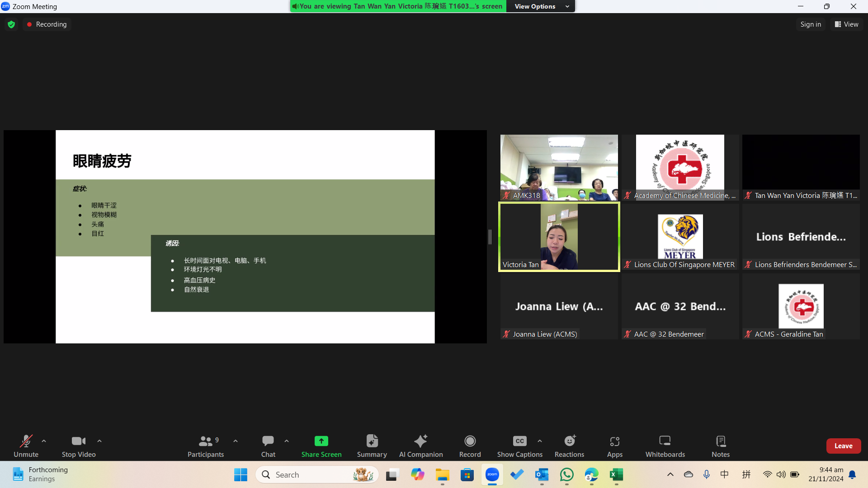Click the green Share Screen icon
Screen dimensions: 868x488
[x=321, y=441]
